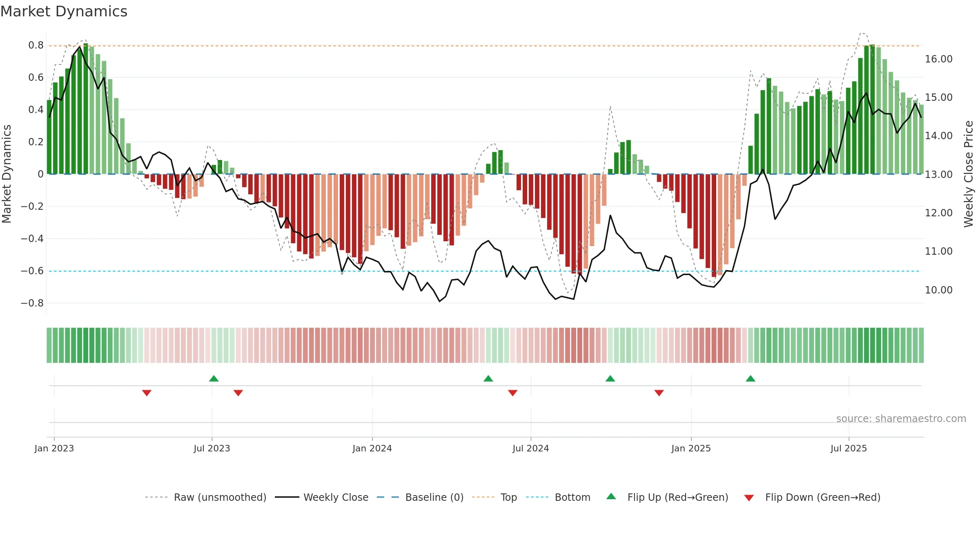Screen dimensions: 980x551
Task: Toggle the Flip Up (Red→Green) legend entry
Action: [667, 497]
